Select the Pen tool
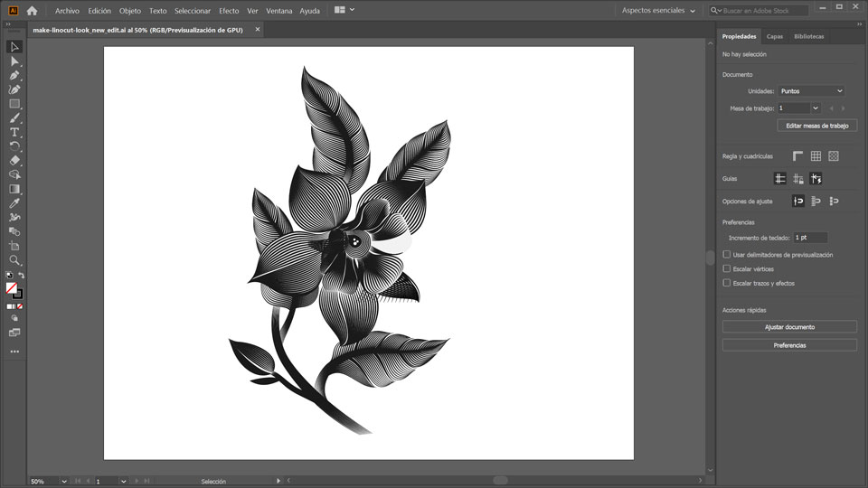Viewport: 868px width, 488px height. [14, 75]
